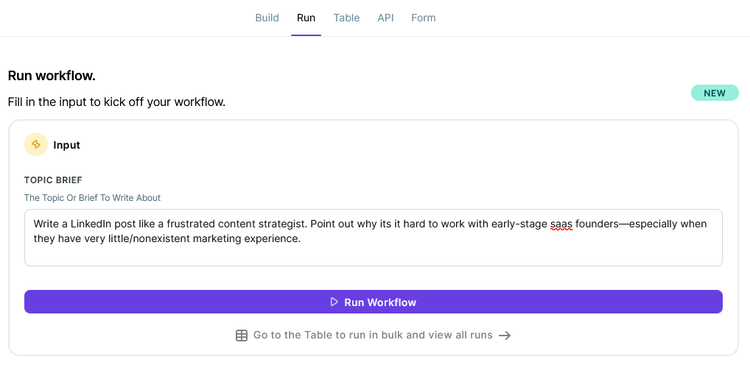The image size is (750, 376).
Task: Switch to the Build tab
Action: coord(267,18)
